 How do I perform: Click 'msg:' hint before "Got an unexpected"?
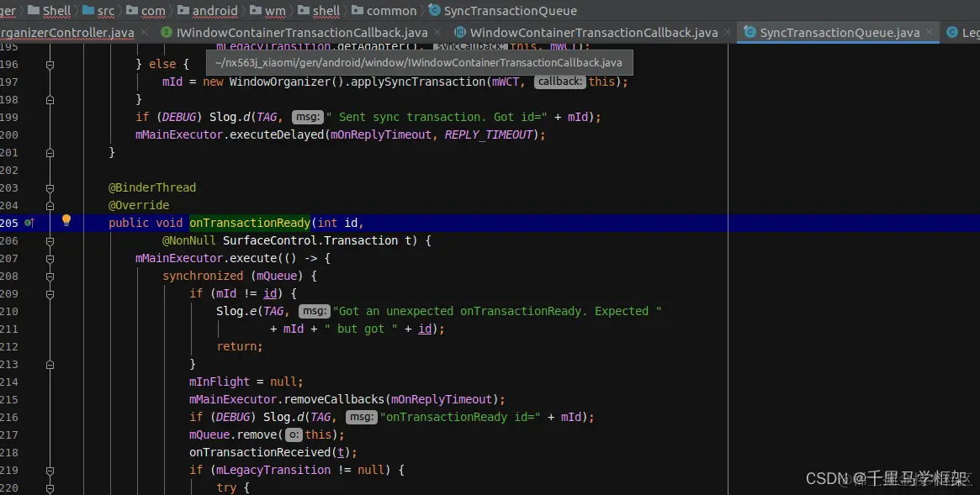pos(315,311)
